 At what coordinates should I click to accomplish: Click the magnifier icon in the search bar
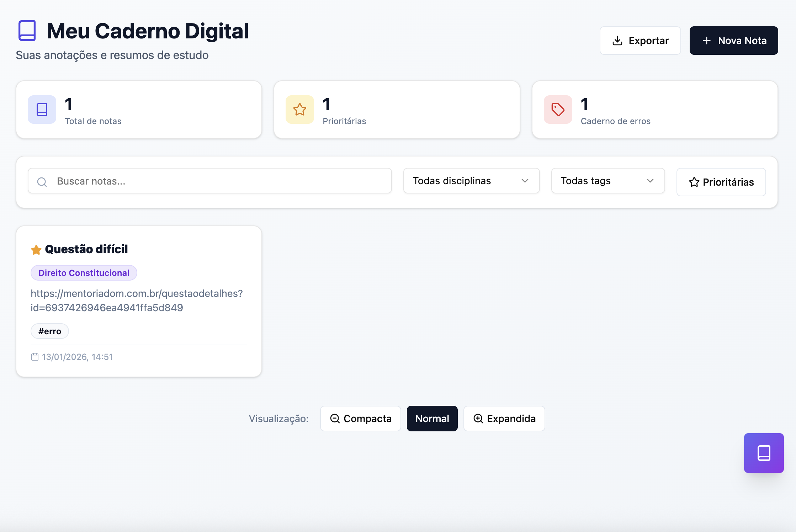[x=42, y=182]
